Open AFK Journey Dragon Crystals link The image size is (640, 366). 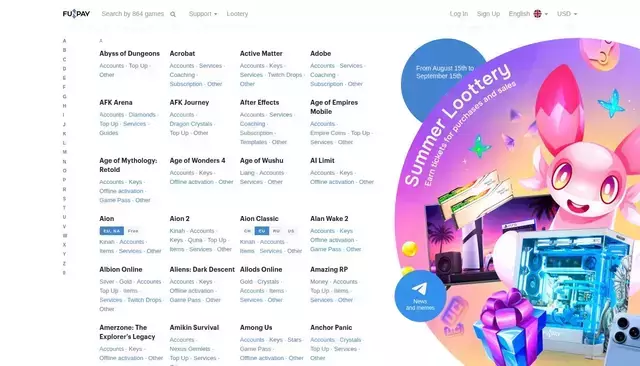coord(191,124)
